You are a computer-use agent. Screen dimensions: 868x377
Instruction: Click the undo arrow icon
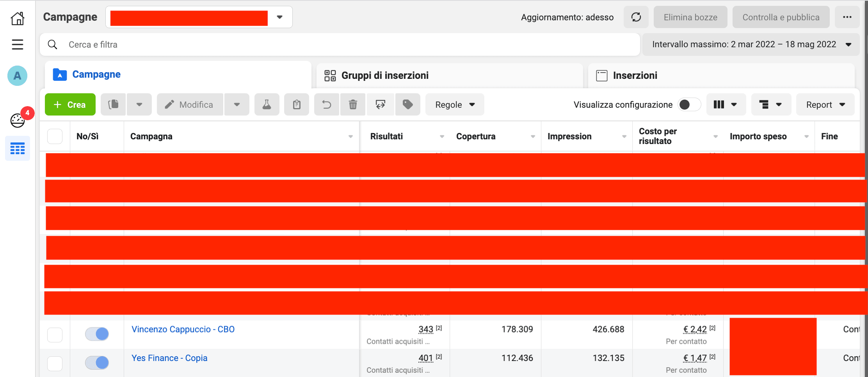(327, 105)
